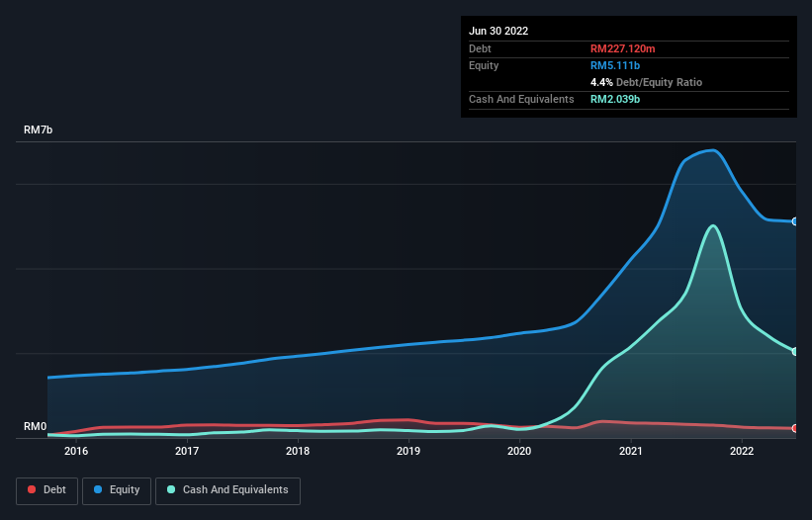Click the Jun 30 2022 tooltip date
Screen dimensions: 812x520
498,31
